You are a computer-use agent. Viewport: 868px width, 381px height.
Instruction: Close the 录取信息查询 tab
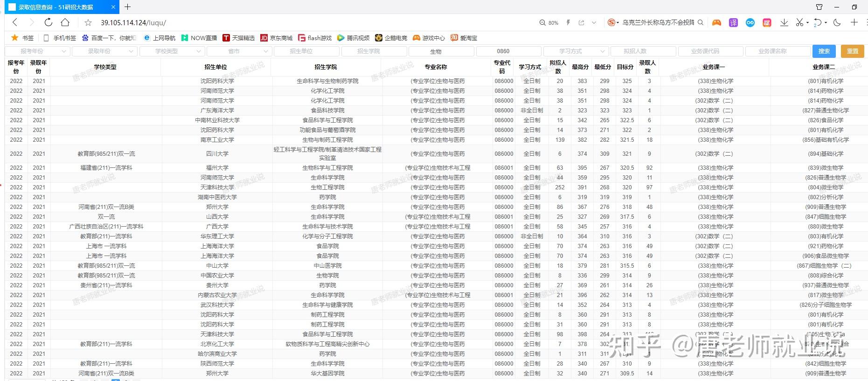[113, 7]
